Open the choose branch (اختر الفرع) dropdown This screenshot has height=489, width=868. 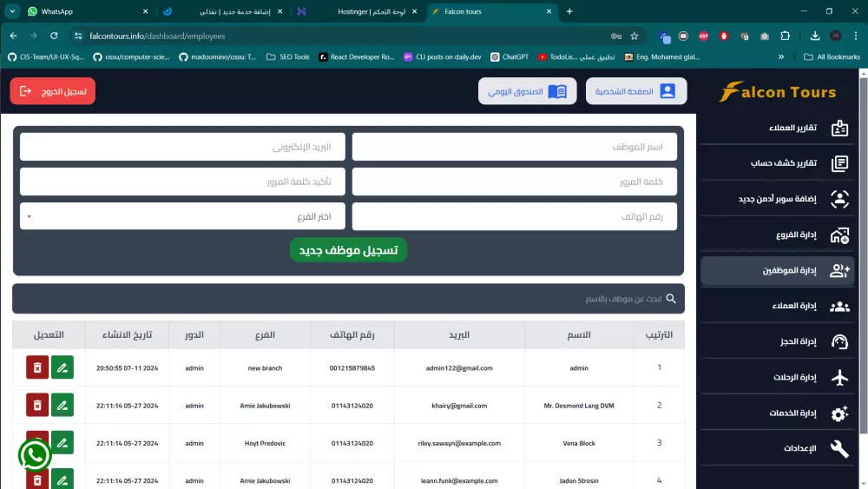tap(182, 216)
